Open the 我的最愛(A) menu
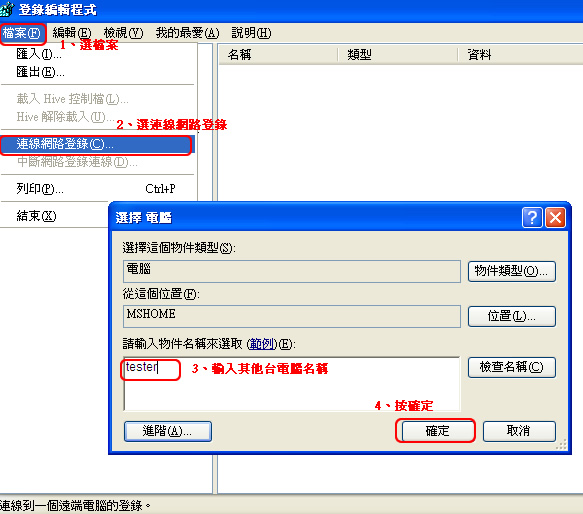The image size is (583, 514). 187,33
